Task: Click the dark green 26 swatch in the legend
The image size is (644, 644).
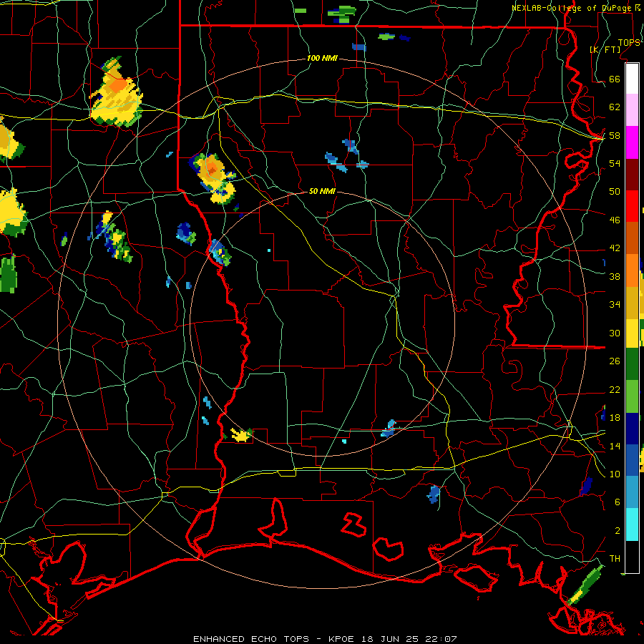Action: (x=632, y=364)
